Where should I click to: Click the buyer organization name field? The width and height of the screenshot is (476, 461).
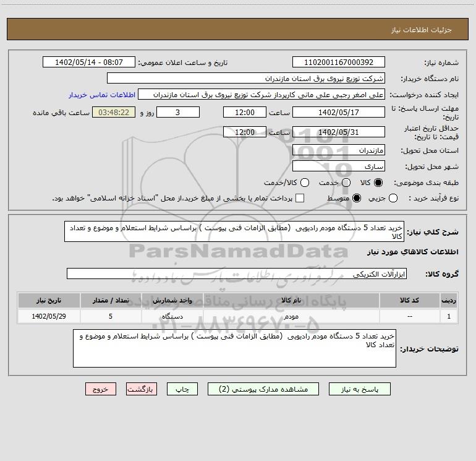(246, 78)
